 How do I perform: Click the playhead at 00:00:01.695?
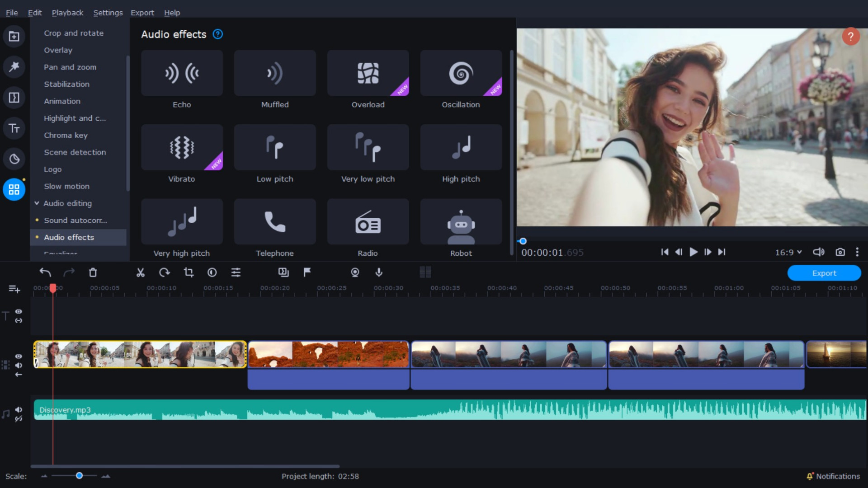click(x=53, y=288)
